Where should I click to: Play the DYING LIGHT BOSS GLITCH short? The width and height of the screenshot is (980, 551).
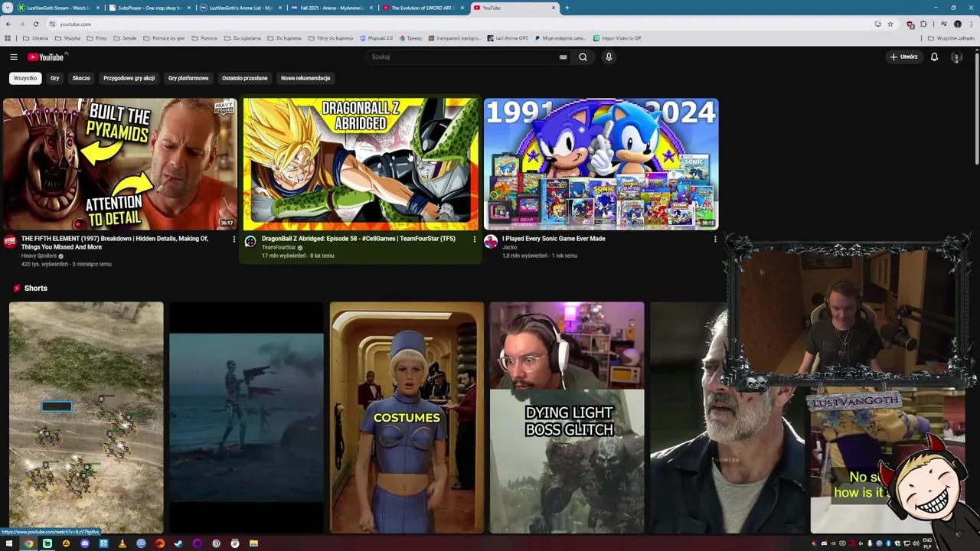[x=567, y=417]
